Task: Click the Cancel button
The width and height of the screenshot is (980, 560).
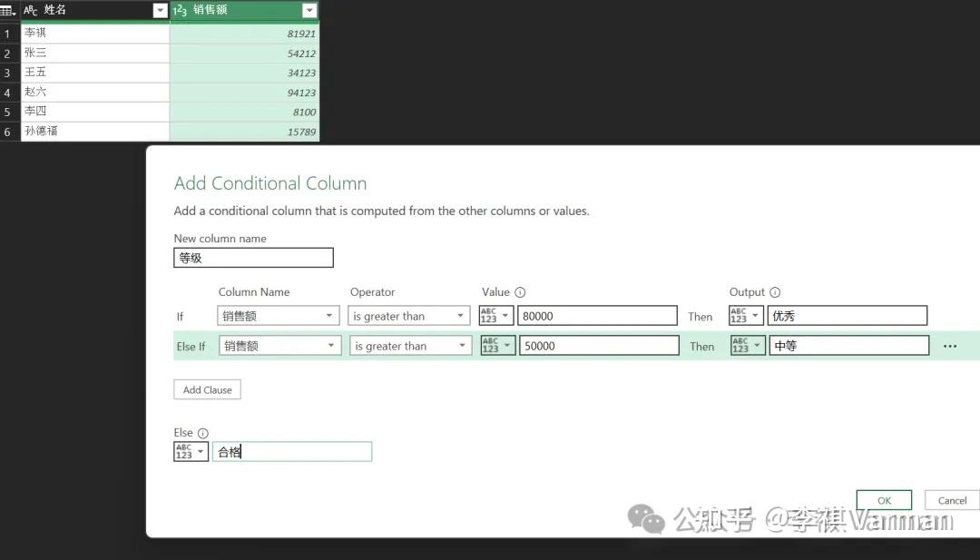Action: point(951,500)
